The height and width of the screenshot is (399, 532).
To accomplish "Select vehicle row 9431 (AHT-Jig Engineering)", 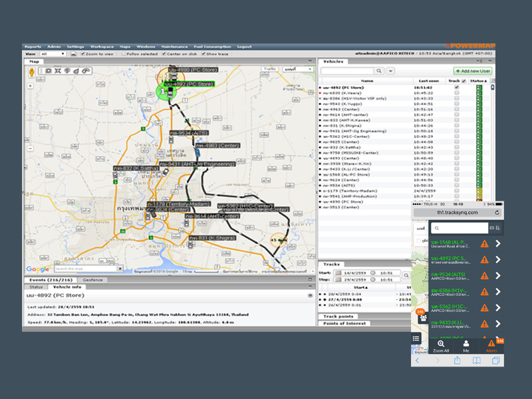I will coord(404,131).
